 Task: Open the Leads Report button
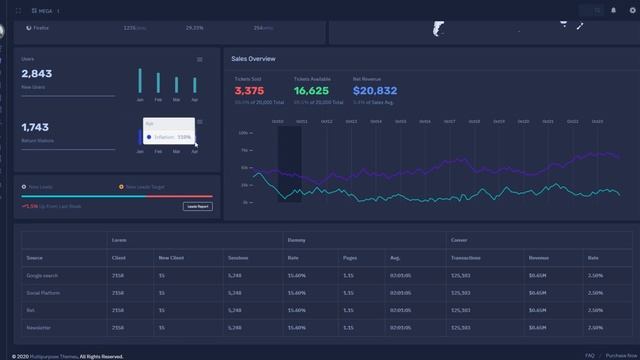tap(198, 207)
